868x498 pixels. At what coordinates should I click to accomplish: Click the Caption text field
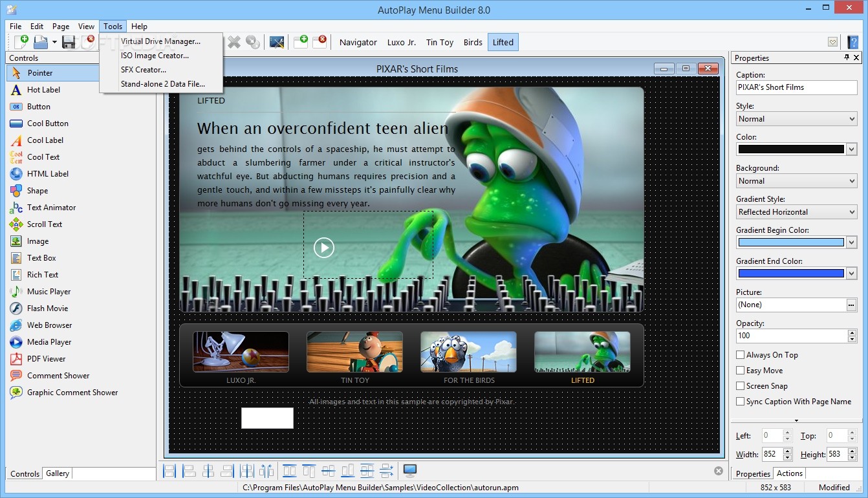797,87
